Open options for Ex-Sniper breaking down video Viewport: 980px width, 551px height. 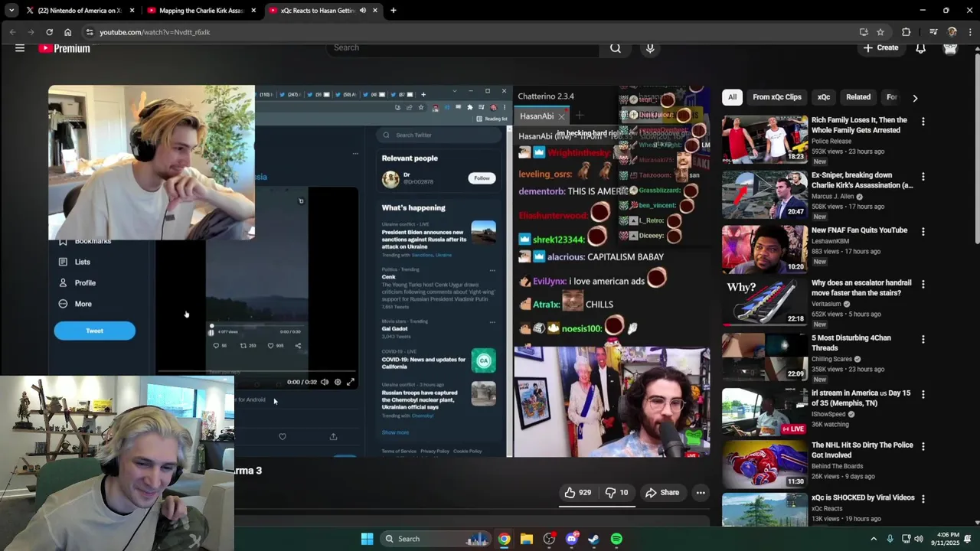[923, 177]
